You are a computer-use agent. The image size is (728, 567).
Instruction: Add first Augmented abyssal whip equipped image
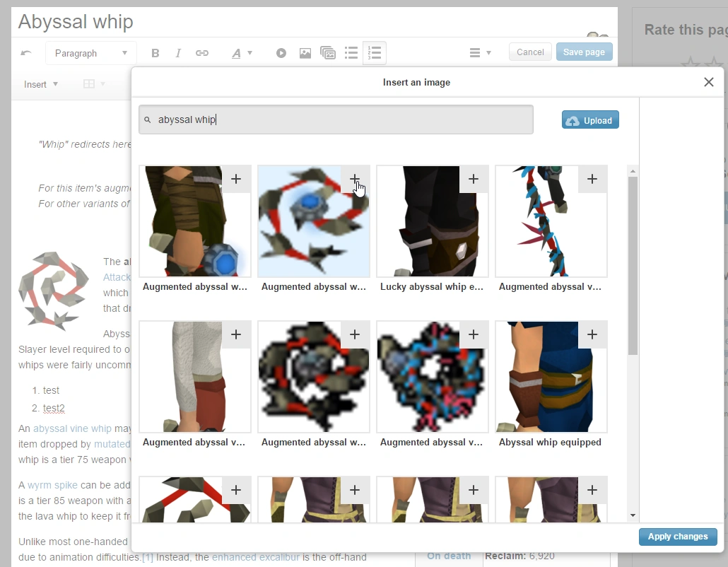[x=236, y=179]
